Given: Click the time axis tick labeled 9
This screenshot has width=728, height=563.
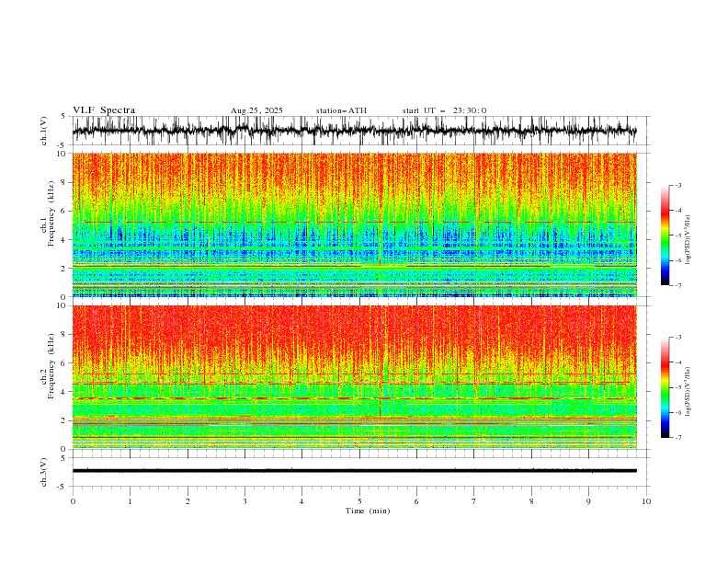Looking at the screenshot, I should pyautogui.click(x=588, y=501).
